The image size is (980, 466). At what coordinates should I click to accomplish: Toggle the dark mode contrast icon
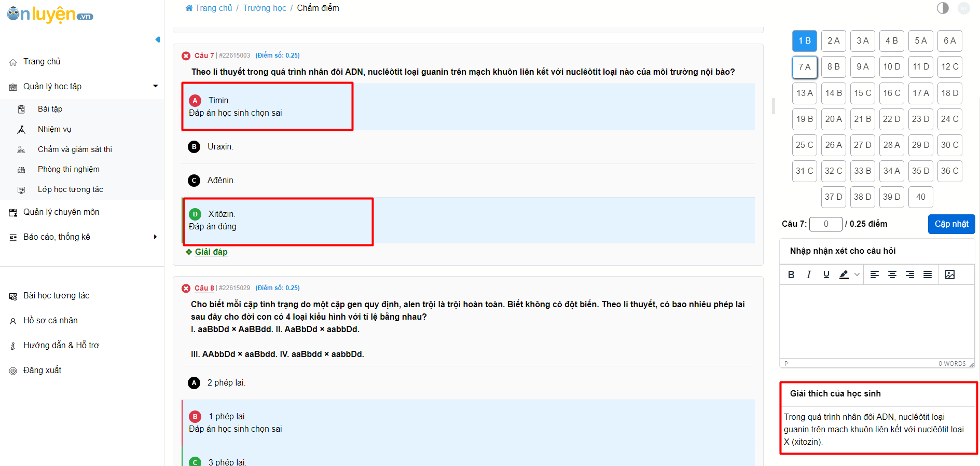pos(943,8)
